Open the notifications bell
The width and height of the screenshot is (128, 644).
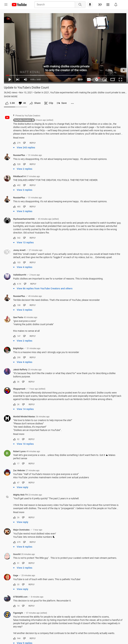pyautogui.click(x=116, y=4)
